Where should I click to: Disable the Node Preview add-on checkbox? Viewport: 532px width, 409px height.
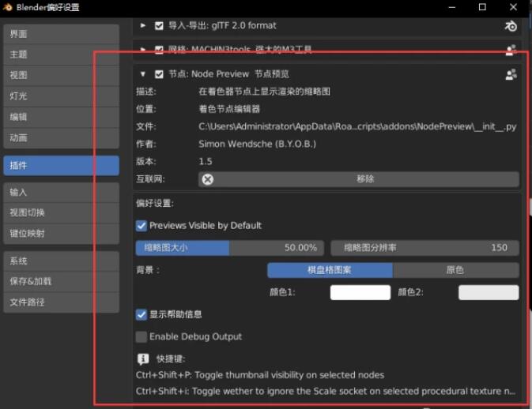159,74
